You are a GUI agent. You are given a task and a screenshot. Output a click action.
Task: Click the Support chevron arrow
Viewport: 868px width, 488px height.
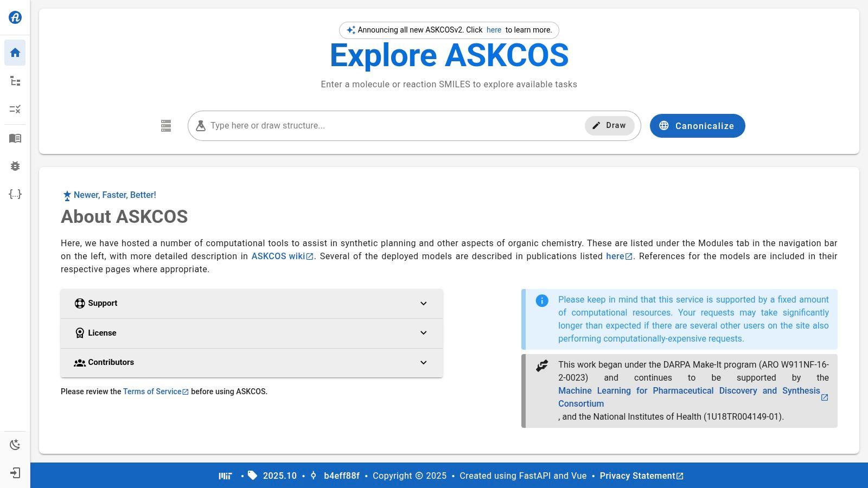[424, 304]
